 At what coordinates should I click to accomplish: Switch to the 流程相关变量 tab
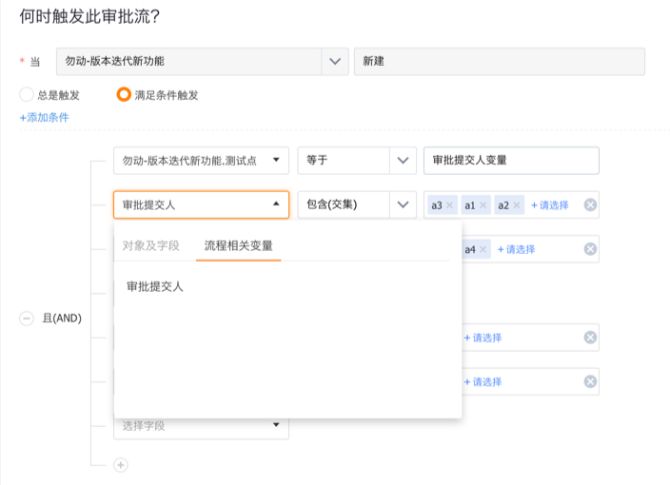click(x=238, y=245)
